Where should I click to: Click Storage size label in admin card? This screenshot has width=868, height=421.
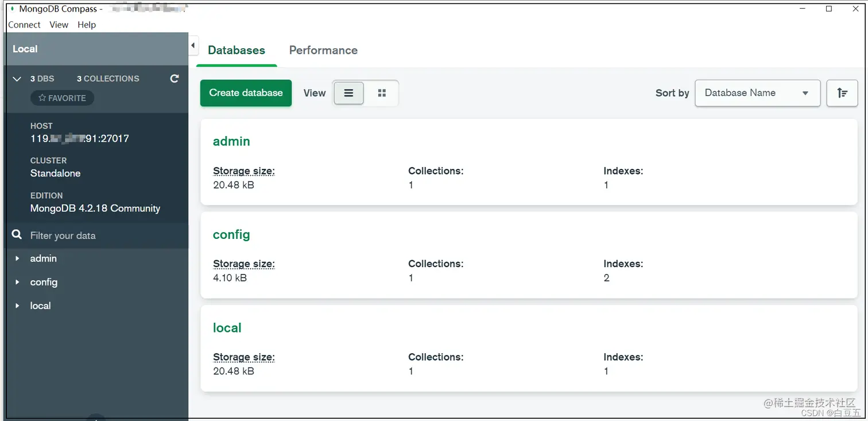[x=244, y=171]
